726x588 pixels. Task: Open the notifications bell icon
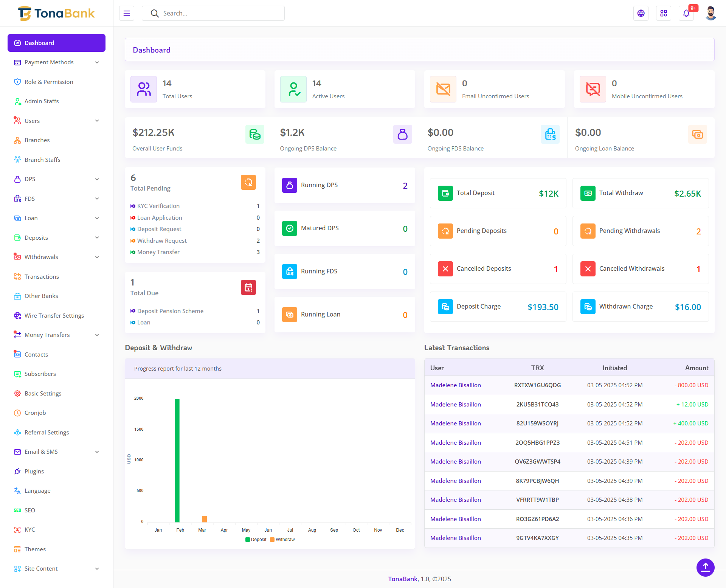(x=686, y=13)
